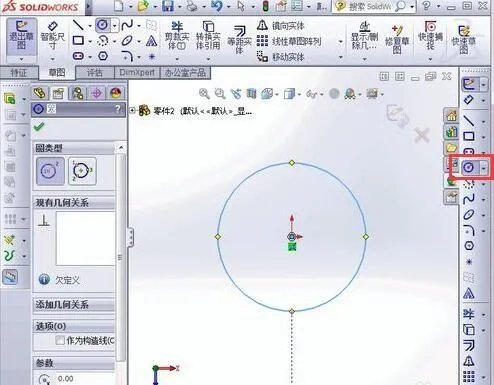Open the ribbon Line tool dropdown arrow
This screenshot has width=494, height=385.
coord(90,25)
